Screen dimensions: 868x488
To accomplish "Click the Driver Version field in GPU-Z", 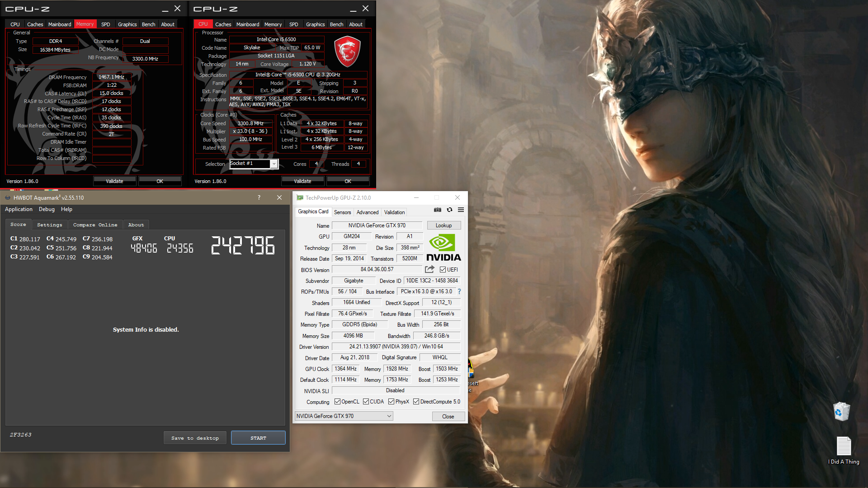I will coord(396,347).
